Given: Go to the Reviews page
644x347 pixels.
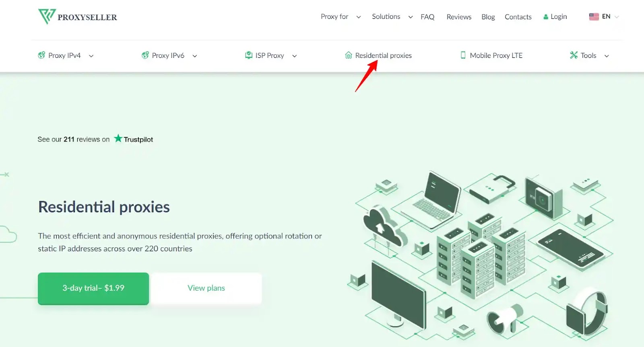Looking at the screenshot, I should 459,17.
